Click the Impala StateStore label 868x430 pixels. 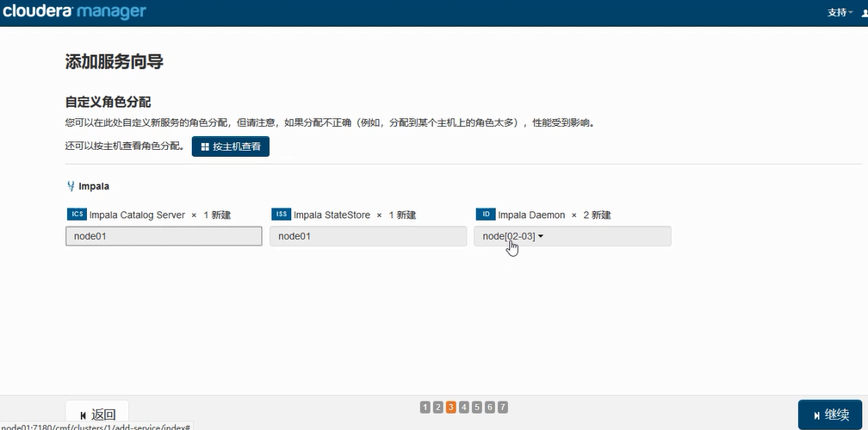332,215
